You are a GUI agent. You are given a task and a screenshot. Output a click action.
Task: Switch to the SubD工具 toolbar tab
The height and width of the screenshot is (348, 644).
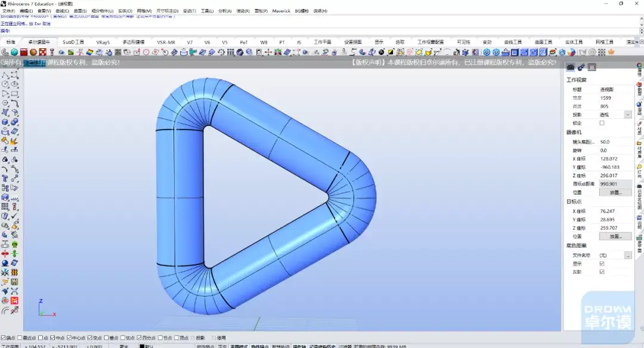point(73,42)
